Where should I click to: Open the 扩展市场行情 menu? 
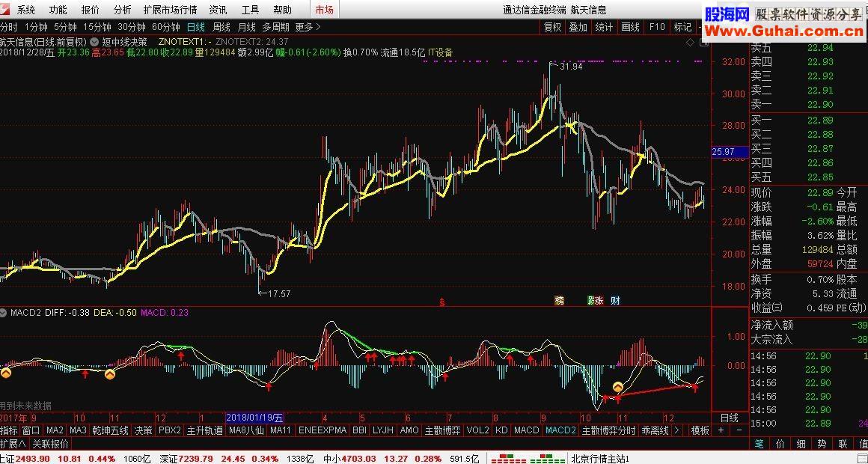[170, 10]
